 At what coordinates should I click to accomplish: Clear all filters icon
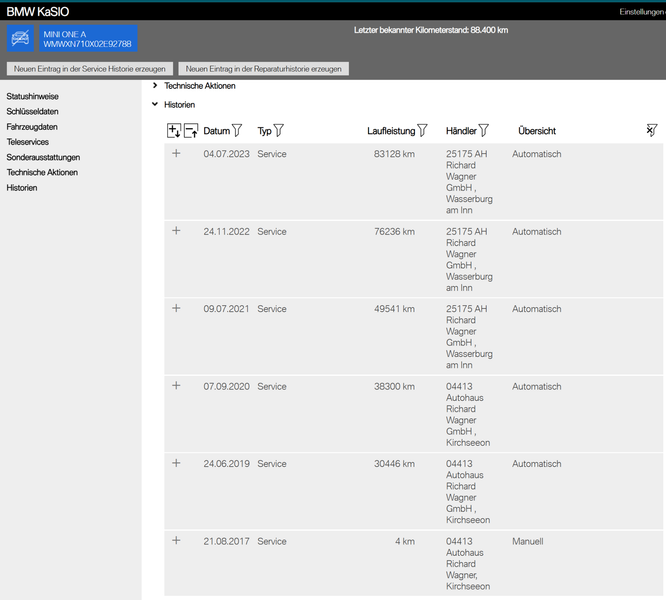(x=652, y=130)
